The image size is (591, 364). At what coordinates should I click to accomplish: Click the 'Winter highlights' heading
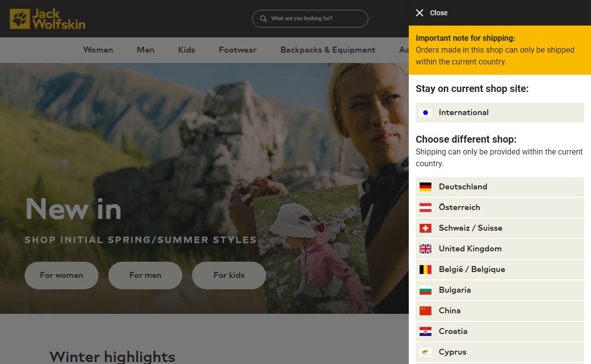[x=112, y=357]
